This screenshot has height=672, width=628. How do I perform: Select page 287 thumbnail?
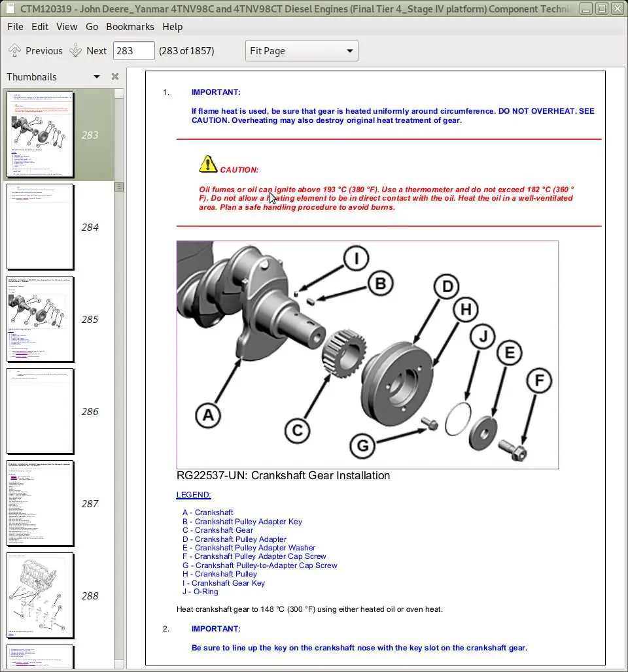(x=41, y=503)
